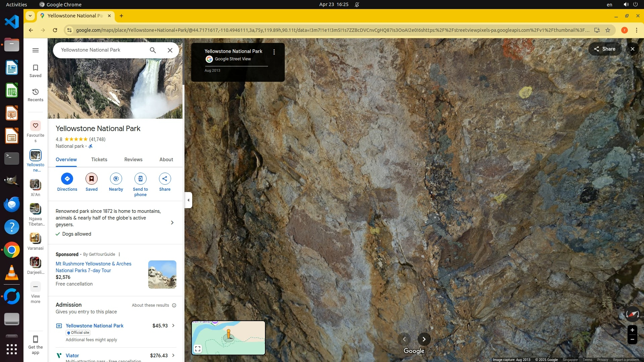Click Send to phone icon

pos(140,179)
